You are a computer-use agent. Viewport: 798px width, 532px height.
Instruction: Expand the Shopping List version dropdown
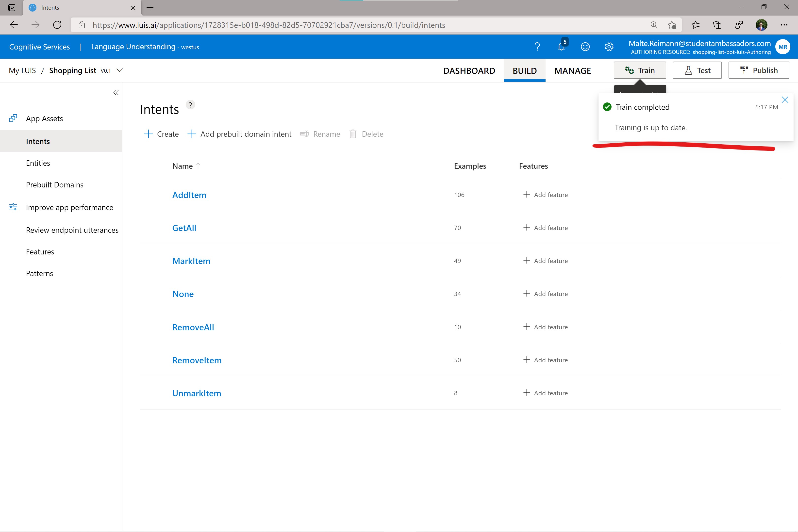(119, 70)
